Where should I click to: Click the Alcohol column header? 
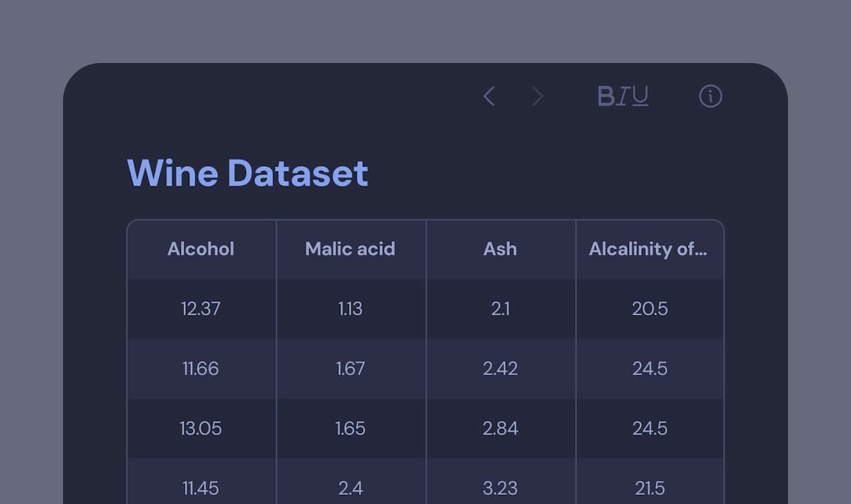201,249
